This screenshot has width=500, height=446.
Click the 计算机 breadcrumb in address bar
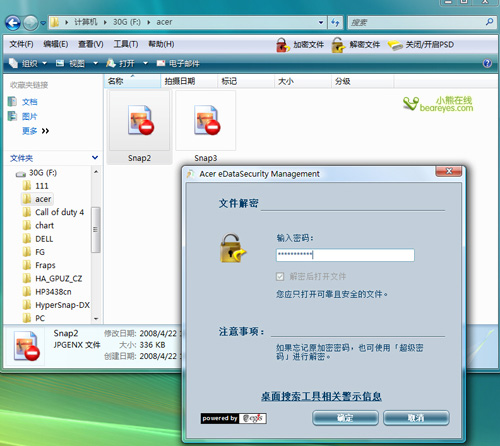tap(86, 22)
